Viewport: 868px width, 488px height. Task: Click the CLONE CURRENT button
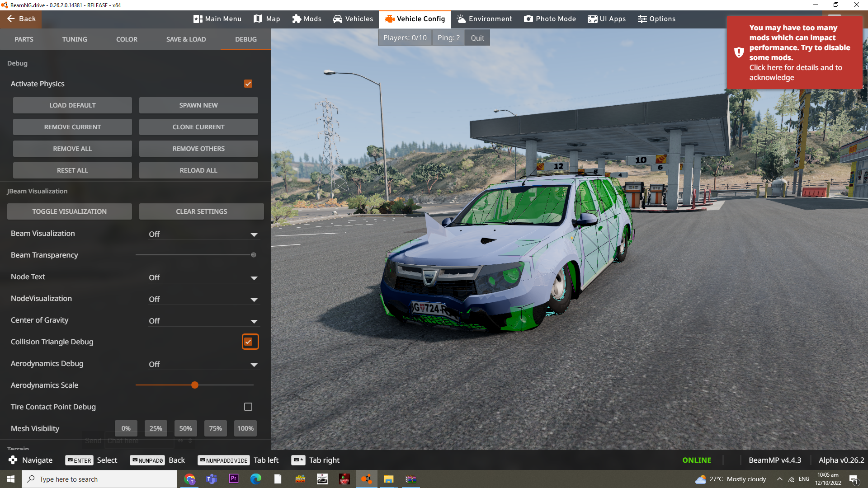coord(198,127)
